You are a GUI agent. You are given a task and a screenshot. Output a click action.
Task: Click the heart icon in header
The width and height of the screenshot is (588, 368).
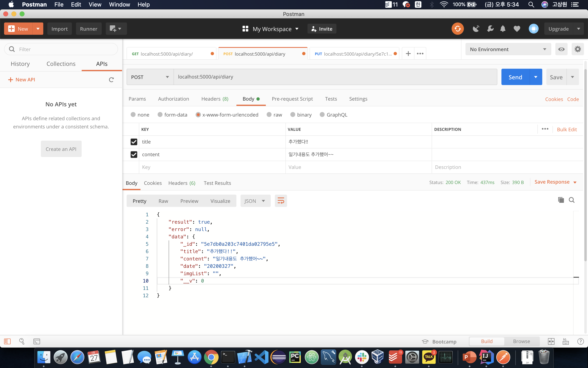click(517, 29)
